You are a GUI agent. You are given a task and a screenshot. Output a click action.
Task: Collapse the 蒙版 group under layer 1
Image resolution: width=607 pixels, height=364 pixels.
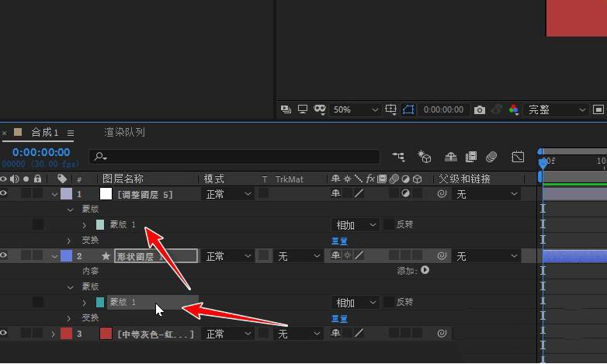click(70, 210)
